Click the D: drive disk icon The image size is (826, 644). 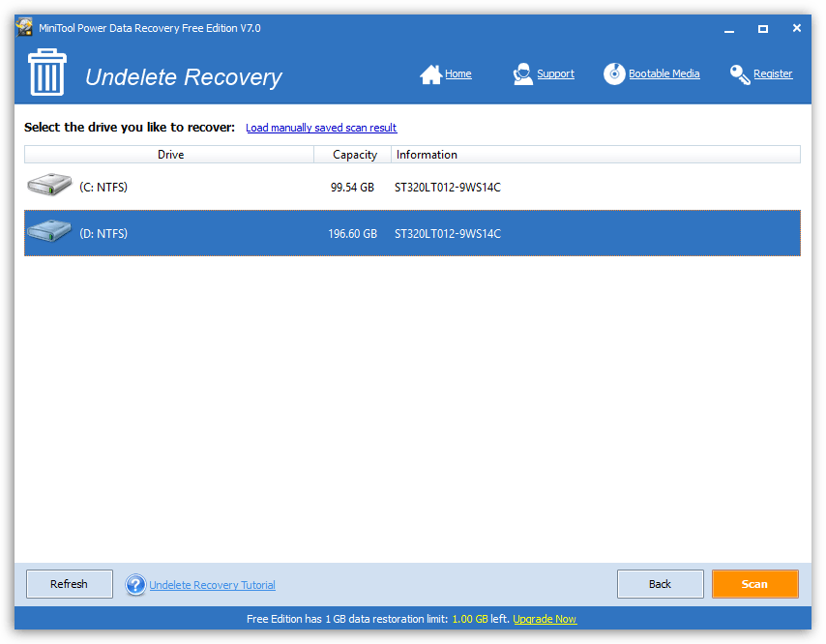coord(49,233)
